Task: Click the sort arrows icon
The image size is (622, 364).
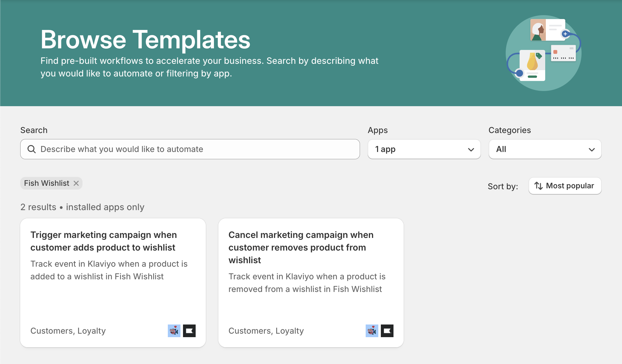Action: click(x=539, y=186)
